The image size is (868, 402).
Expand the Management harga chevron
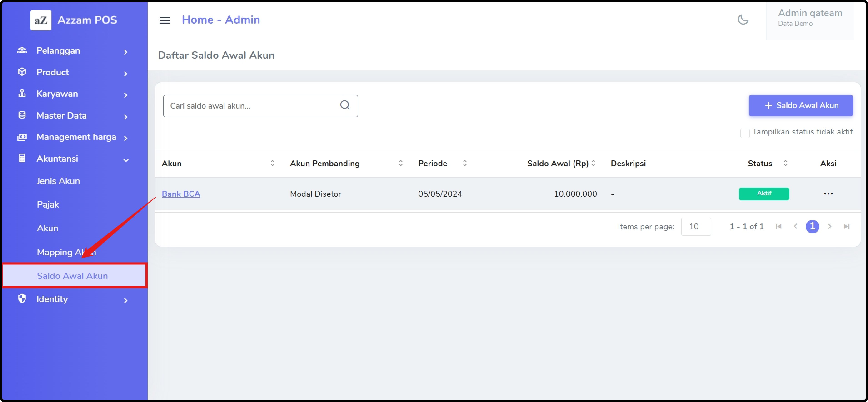(126, 138)
